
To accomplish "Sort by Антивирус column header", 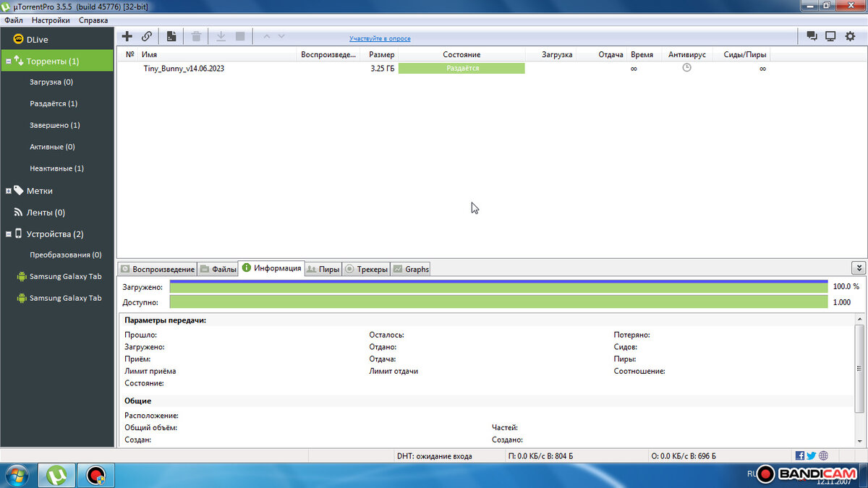I will [687, 54].
